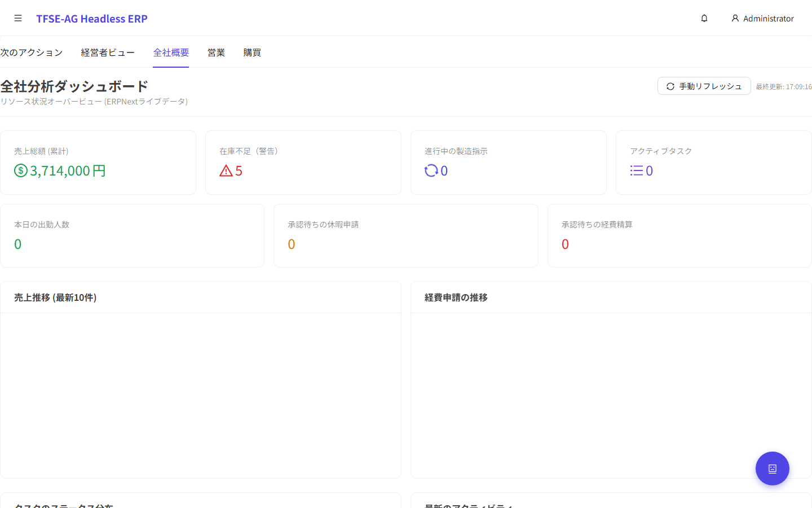Click the warning triangle on 在庫不足 card
The image size is (812, 508).
click(224, 170)
